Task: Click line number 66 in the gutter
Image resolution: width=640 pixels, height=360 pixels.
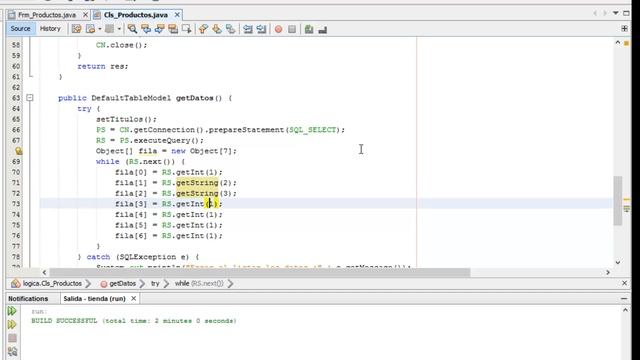Action: point(16,130)
